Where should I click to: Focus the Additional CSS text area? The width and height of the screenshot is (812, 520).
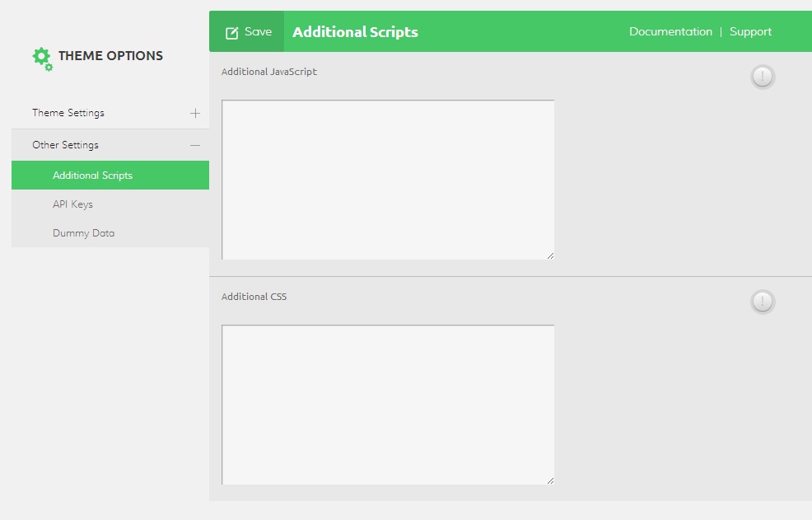pos(388,405)
